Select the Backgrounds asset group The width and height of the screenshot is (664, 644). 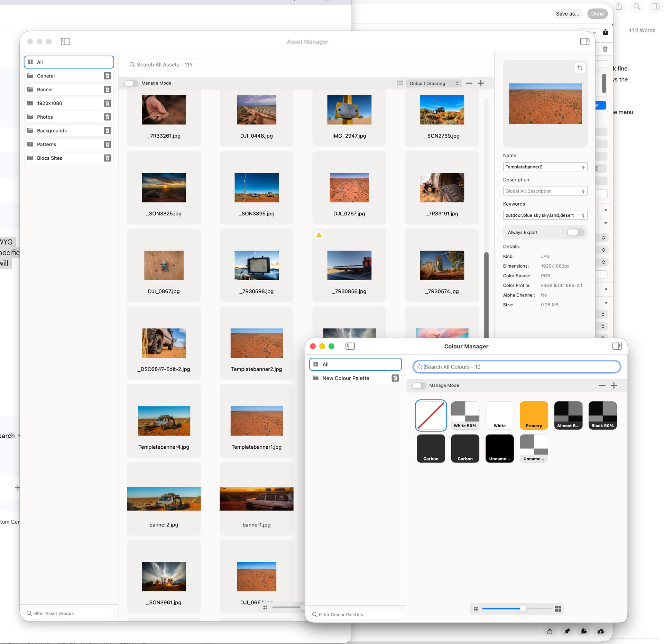(x=52, y=131)
